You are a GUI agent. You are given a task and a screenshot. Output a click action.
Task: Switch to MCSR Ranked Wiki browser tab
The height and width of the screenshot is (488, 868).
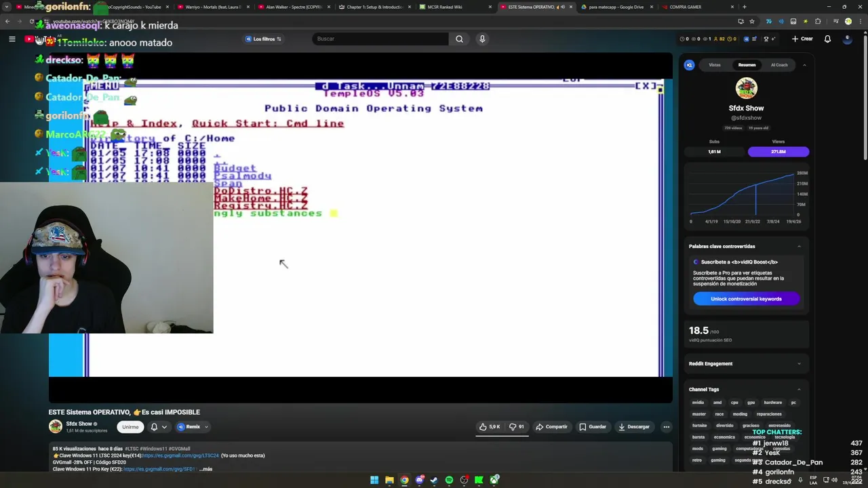pos(455,7)
